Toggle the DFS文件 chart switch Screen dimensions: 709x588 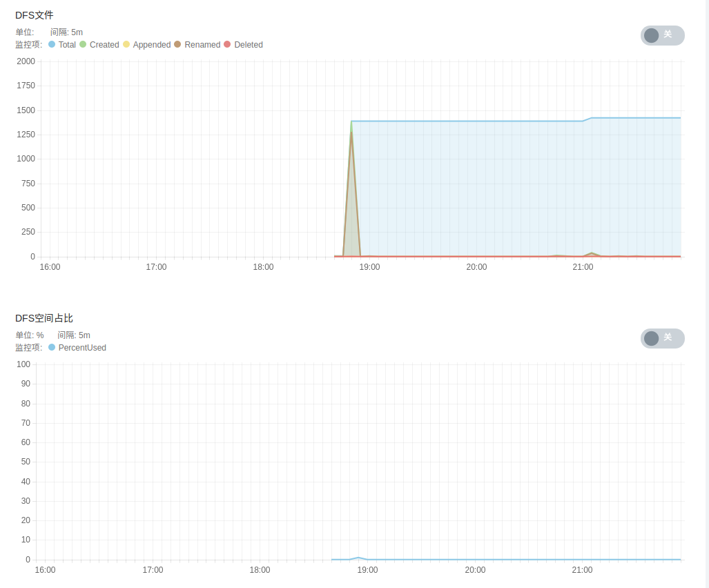[x=662, y=35]
